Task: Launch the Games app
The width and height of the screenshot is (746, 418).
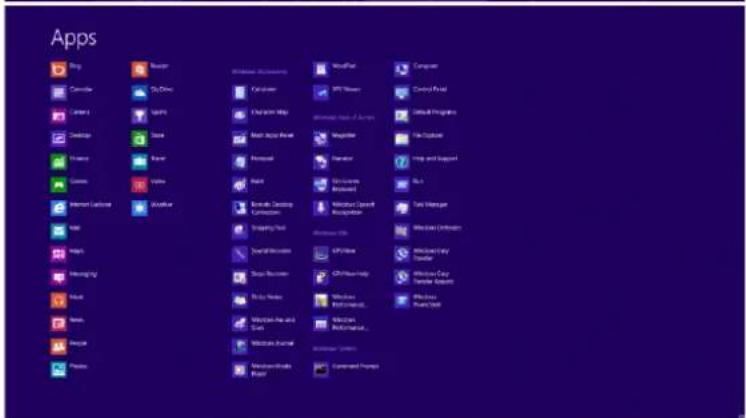Action: [x=69, y=185]
